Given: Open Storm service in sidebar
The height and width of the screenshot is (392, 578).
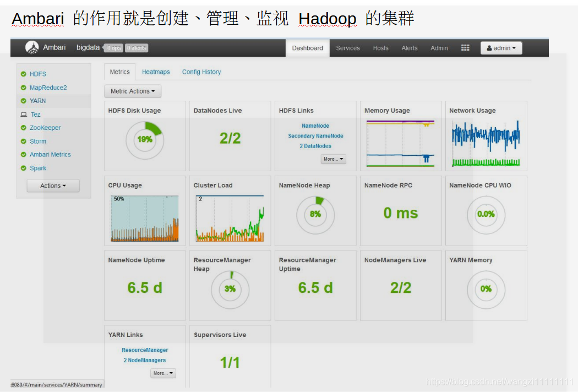Looking at the screenshot, I should pos(38,141).
